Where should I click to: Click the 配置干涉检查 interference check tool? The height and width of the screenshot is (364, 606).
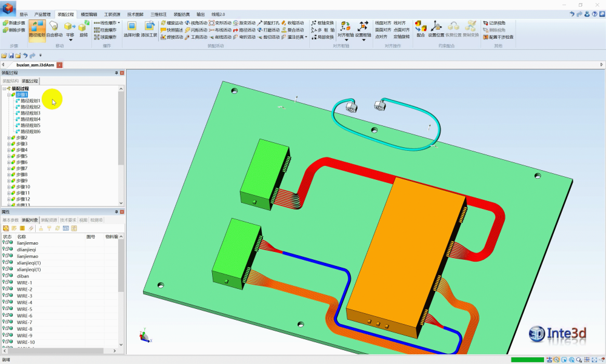[x=498, y=37]
